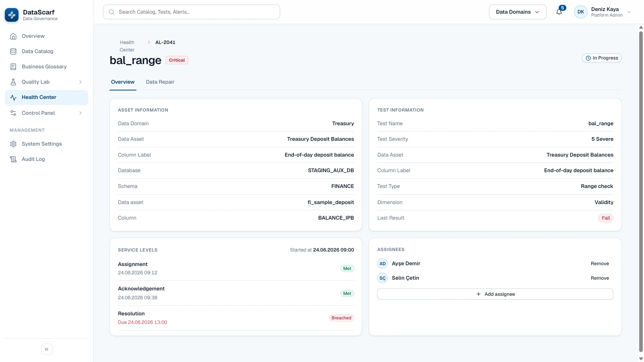Expand the Control Panel submenu chevron

coord(80,113)
